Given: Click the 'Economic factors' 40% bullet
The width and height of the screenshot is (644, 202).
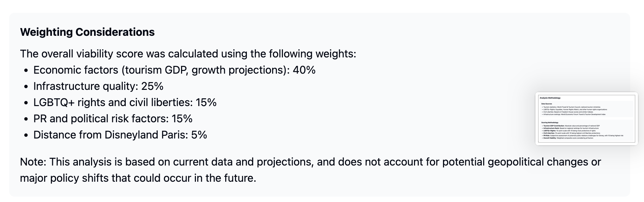Looking at the screenshot, I should click(174, 70).
